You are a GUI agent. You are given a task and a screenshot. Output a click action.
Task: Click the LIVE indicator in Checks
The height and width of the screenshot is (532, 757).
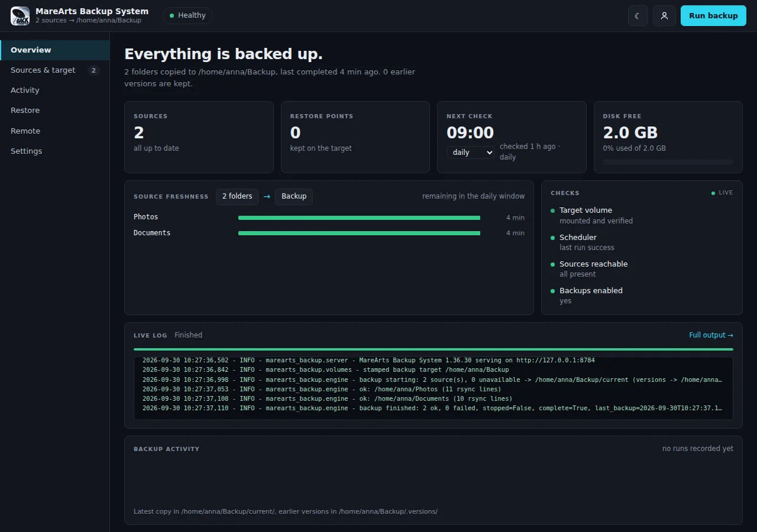click(x=722, y=193)
